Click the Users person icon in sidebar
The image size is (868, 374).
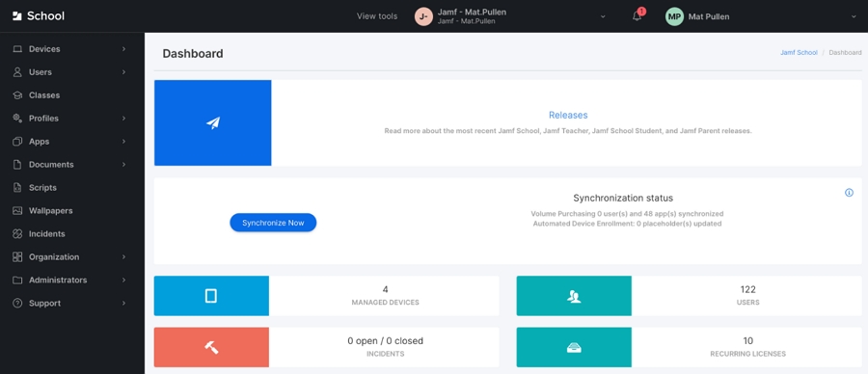(x=17, y=72)
